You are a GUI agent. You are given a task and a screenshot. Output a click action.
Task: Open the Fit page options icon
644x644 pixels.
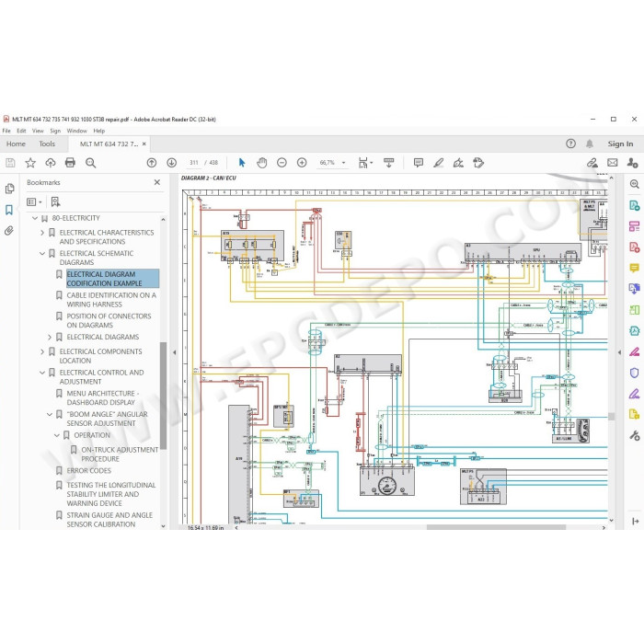coord(363,163)
